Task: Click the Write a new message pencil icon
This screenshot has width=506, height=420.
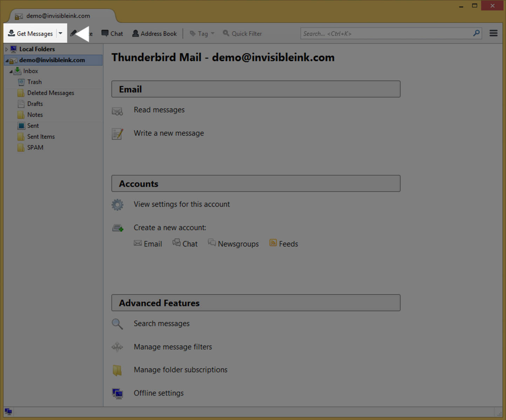Action: click(x=117, y=134)
